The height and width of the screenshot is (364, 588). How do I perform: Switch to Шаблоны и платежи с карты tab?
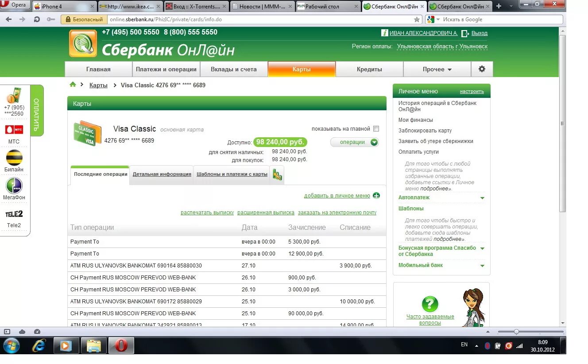coord(232,174)
